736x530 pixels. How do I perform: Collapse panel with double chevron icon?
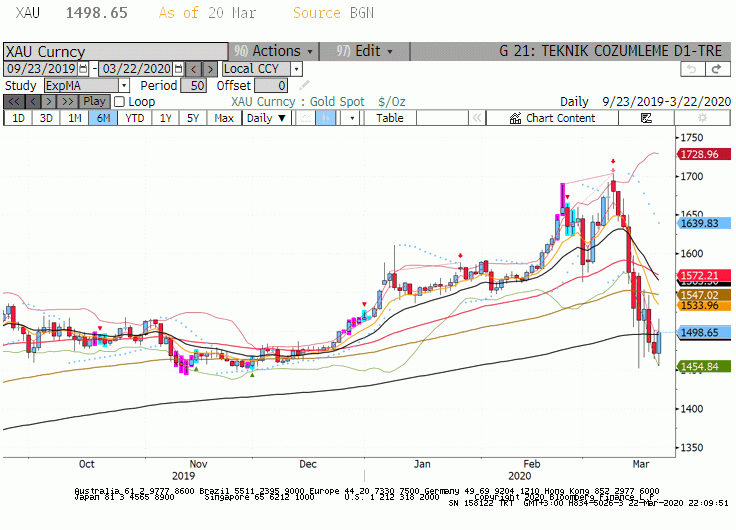pyautogui.click(x=477, y=118)
